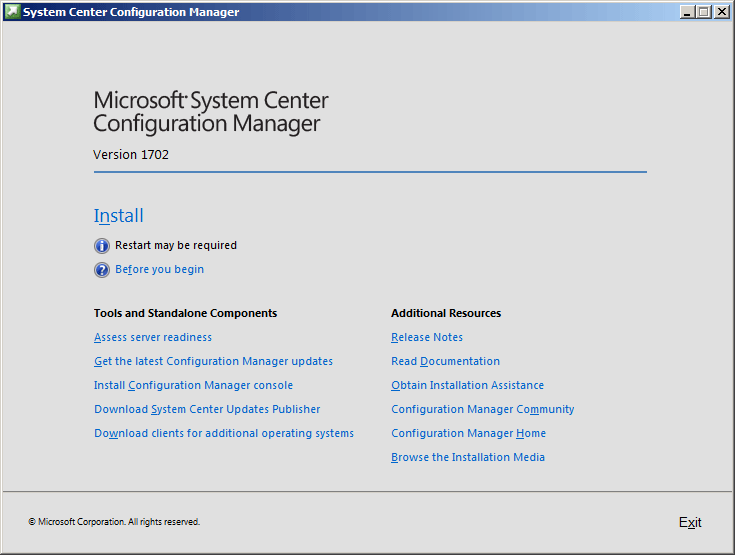Open the Before you begin link

click(x=159, y=269)
